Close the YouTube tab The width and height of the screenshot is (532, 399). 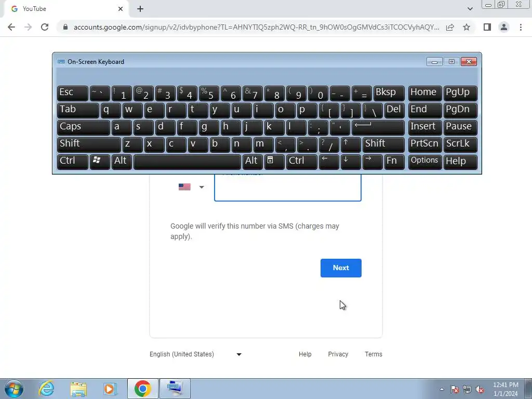point(121,9)
